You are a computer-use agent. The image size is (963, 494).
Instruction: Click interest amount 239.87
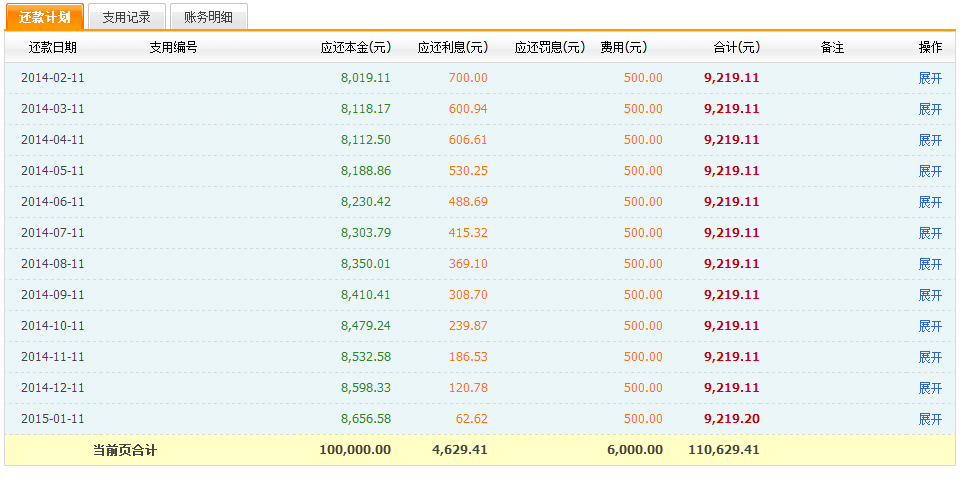468,326
